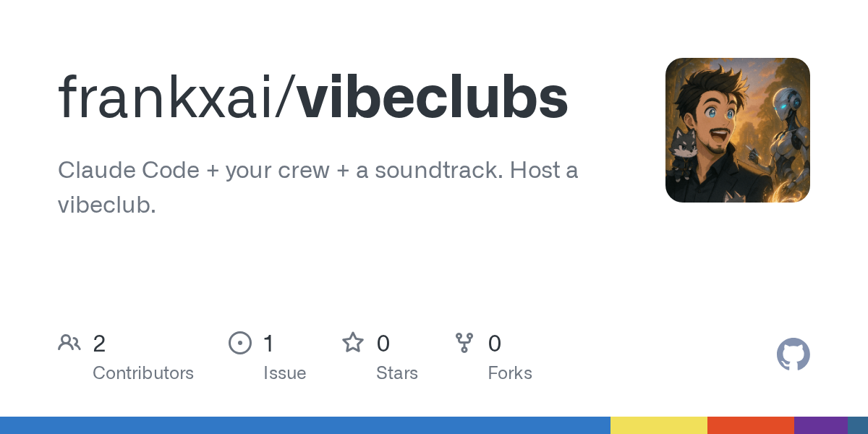Click the contributor count 2
The width and height of the screenshot is (868, 434).
pyautogui.click(x=99, y=344)
